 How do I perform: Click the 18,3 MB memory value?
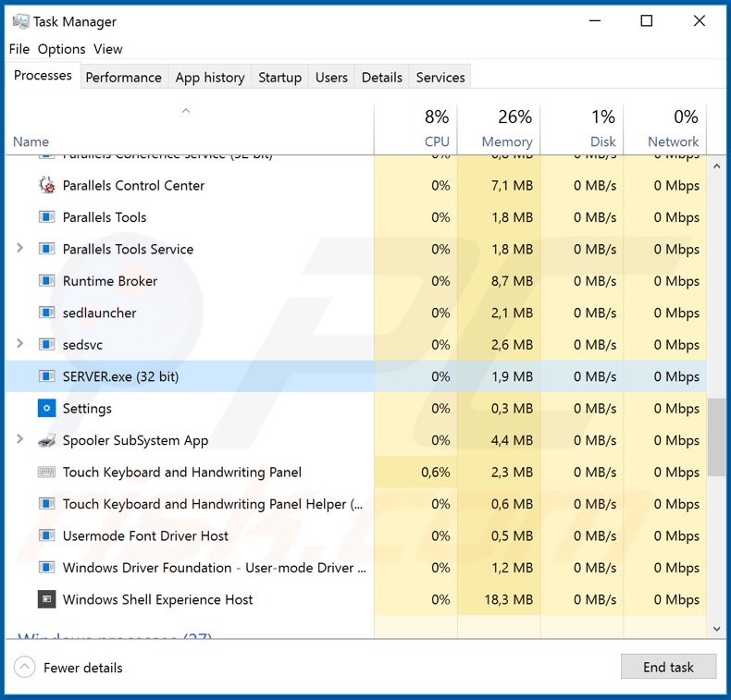tap(508, 599)
